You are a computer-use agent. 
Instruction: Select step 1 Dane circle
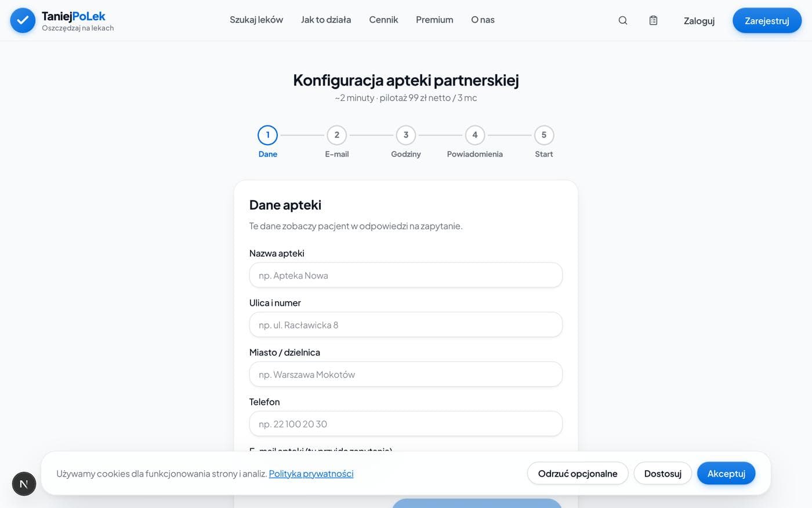267,135
